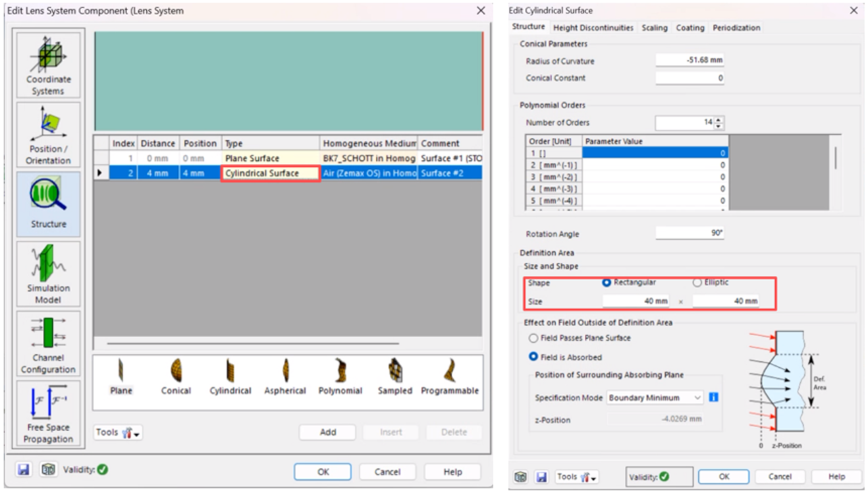Select the Rectangular shape option
Image resolution: width=868 pixels, height=495 pixels.
pyautogui.click(x=607, y=283)
